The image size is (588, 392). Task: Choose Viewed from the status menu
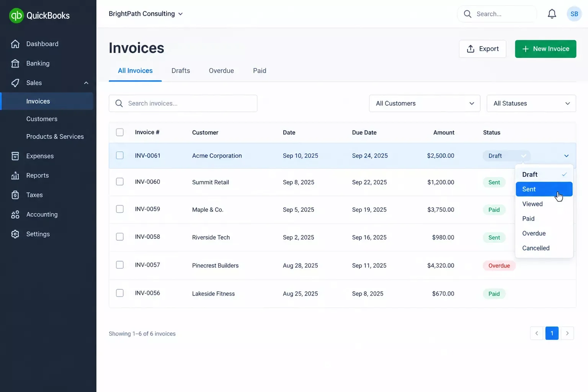pos(544,204)
